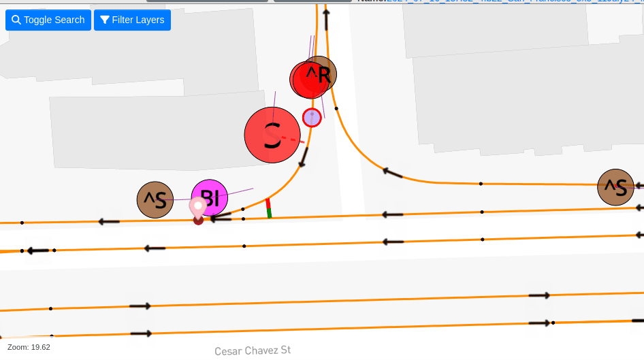Screen dimensions: 644x360
Task: Click the dashed red line beside the C marker
Action: (293, 140)
